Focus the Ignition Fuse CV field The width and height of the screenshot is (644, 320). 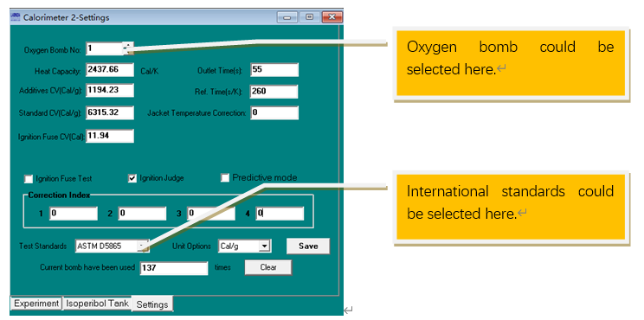110,136
